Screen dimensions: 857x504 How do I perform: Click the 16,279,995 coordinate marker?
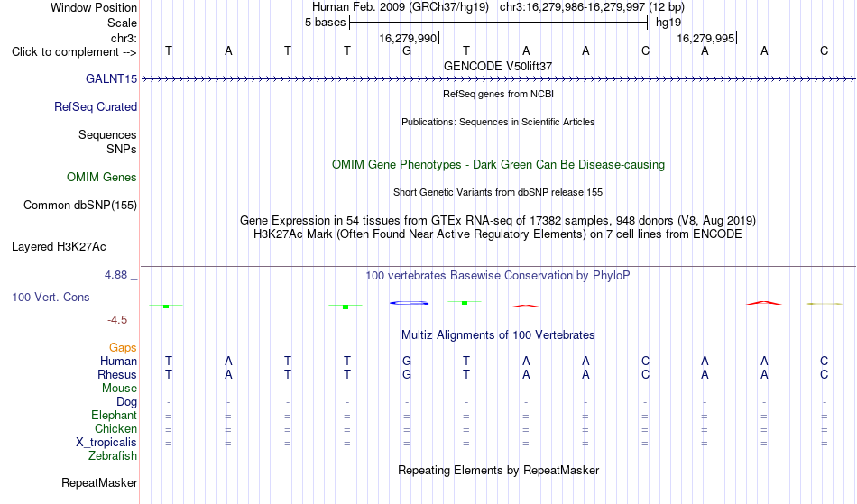(705, 38)
